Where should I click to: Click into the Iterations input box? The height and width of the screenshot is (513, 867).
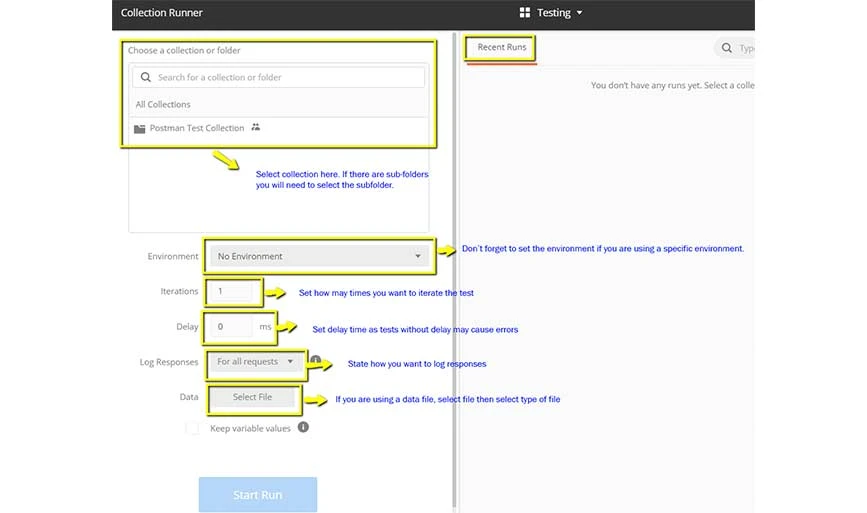point(233,292)
